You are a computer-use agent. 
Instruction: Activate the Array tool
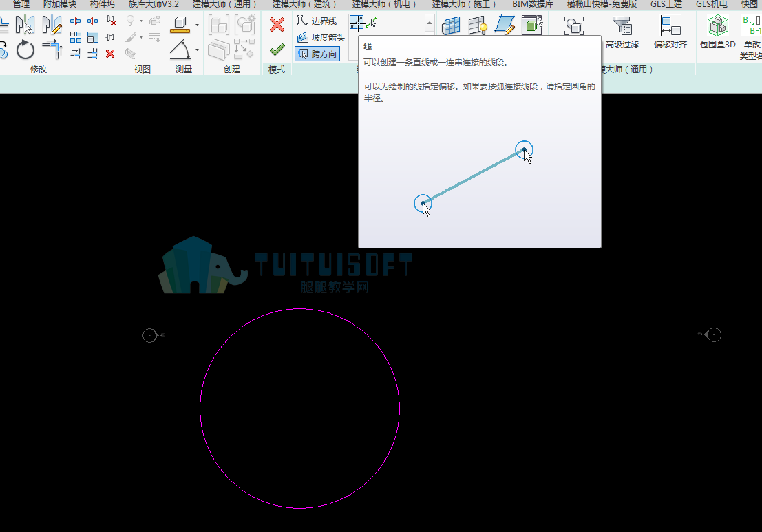(75, 37)
